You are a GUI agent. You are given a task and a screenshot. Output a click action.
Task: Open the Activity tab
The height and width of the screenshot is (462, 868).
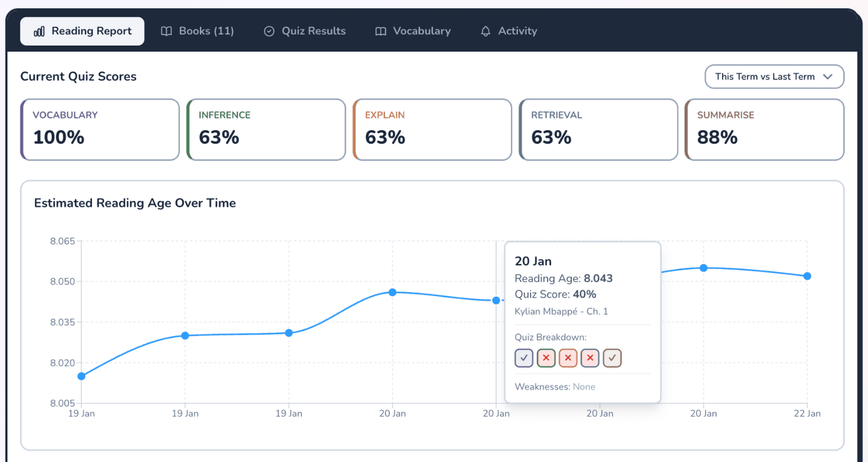(x=509, y=31)
